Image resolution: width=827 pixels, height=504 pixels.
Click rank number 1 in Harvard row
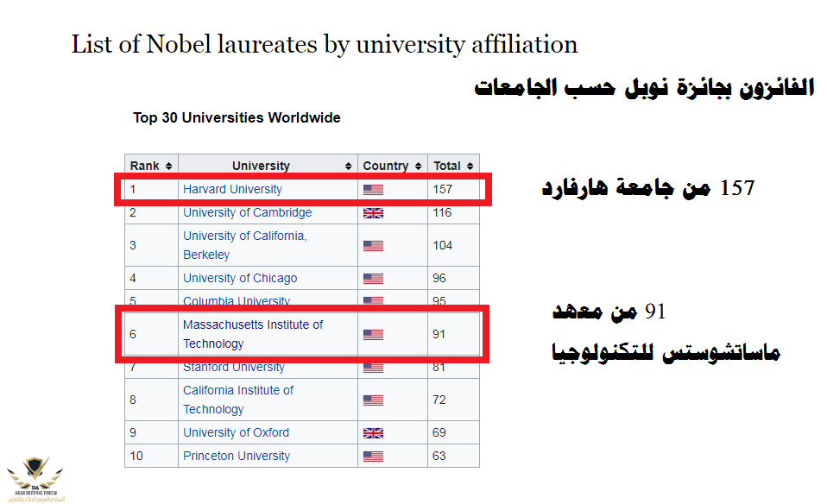[x=133, y=189]
